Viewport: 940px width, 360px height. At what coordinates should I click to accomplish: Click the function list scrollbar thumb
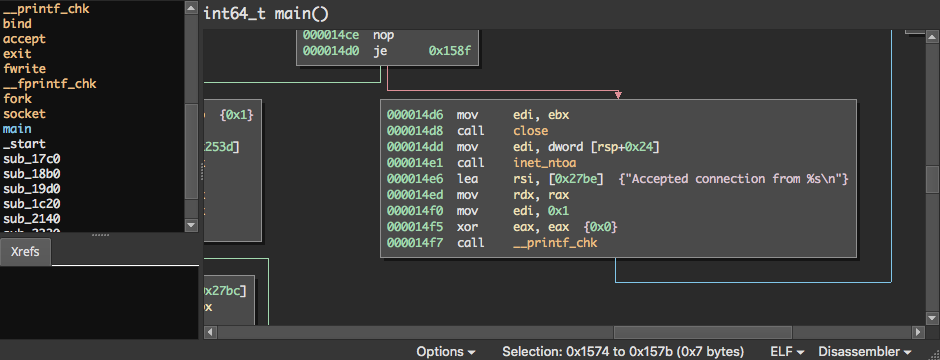(191, 152)
